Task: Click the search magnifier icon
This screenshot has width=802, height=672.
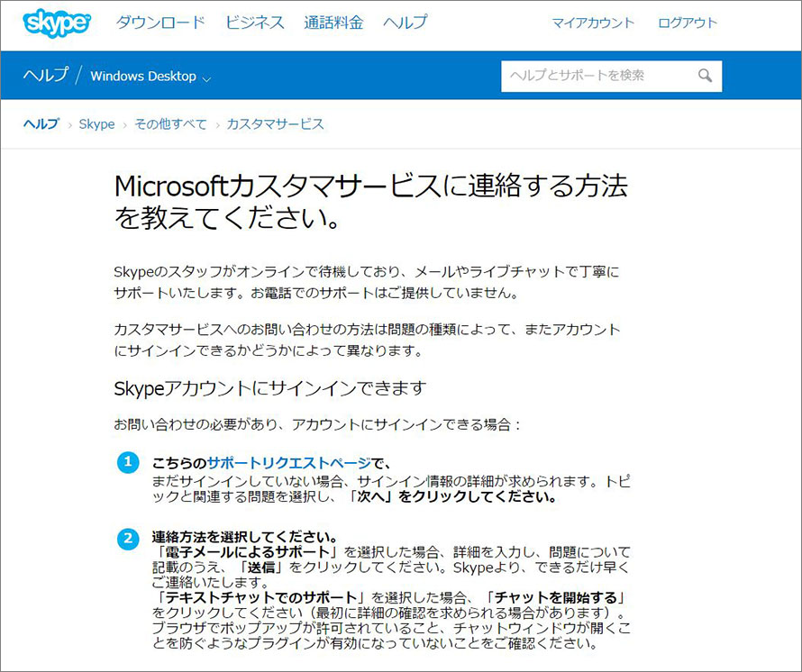Action: click(x=706, y=76)
